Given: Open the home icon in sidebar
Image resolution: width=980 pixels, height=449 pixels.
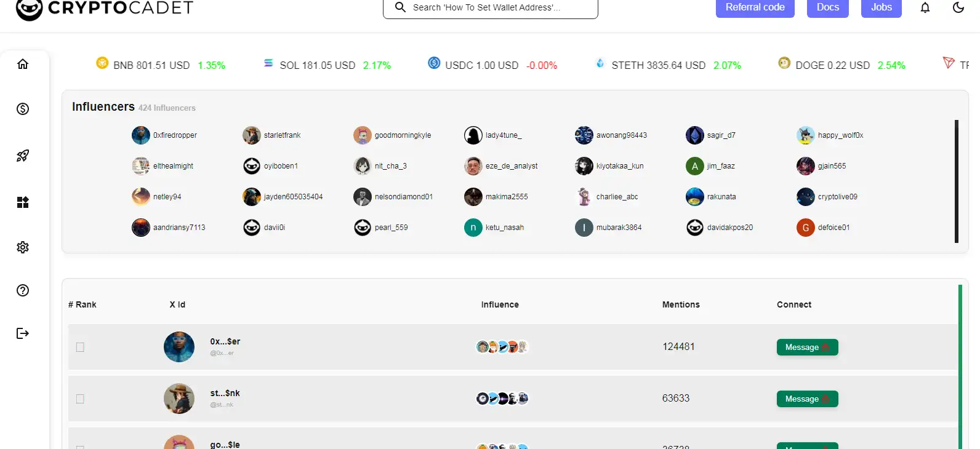Looking at the screenshot, I should [23, 64].
